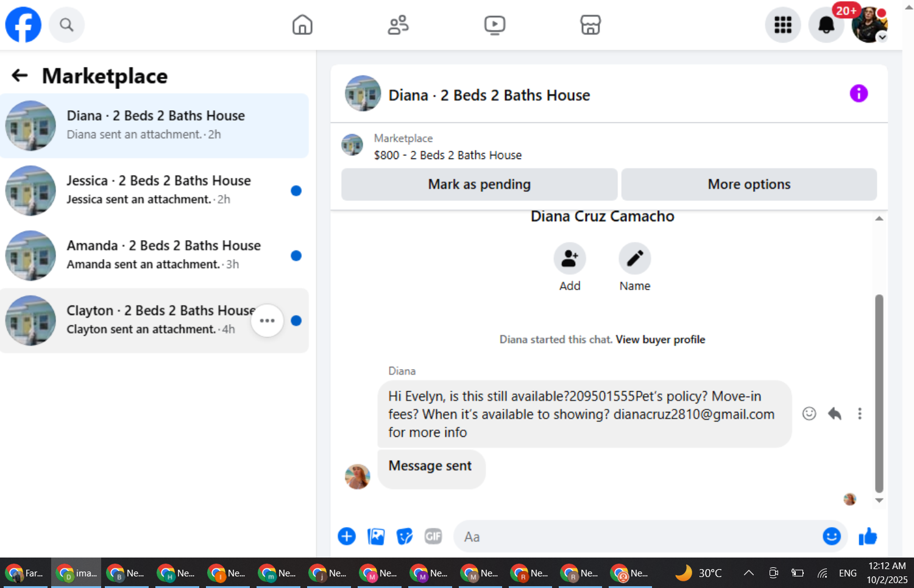Click the $800 - 2 Beds 2 Baths House title
Screen dimensions: 914x588
(448, 155)
